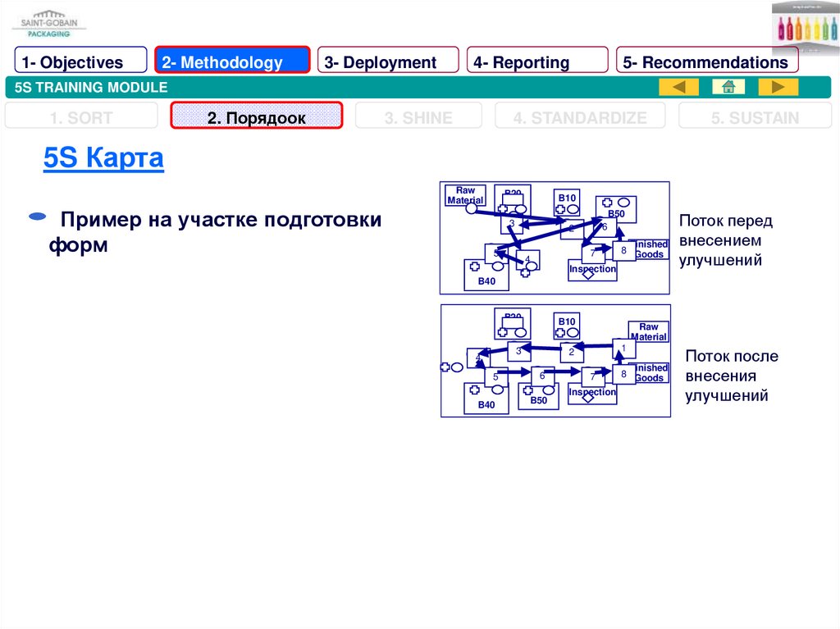
Task: Open the 4. STANDARDIZE step
Action: pyautogui.click(x=580, y=118)
